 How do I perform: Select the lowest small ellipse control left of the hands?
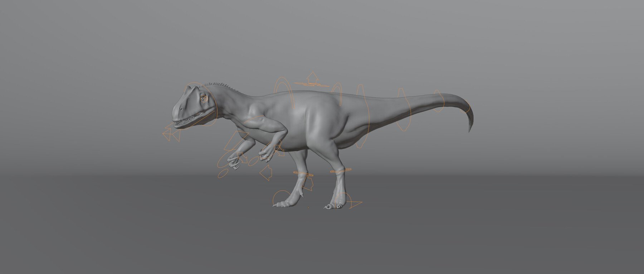click(223, 173)
